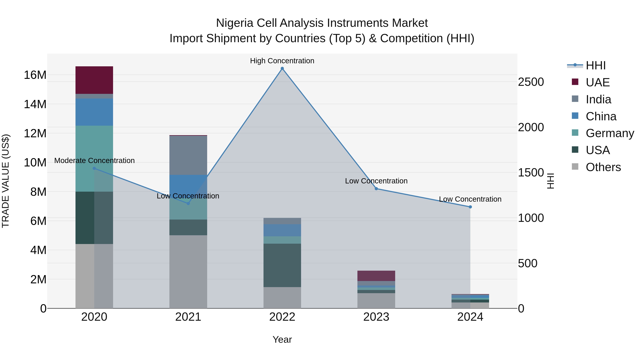644x362 pixels.
Task: Click the 2021 HHI data point marker
Action: click(188, 204)
